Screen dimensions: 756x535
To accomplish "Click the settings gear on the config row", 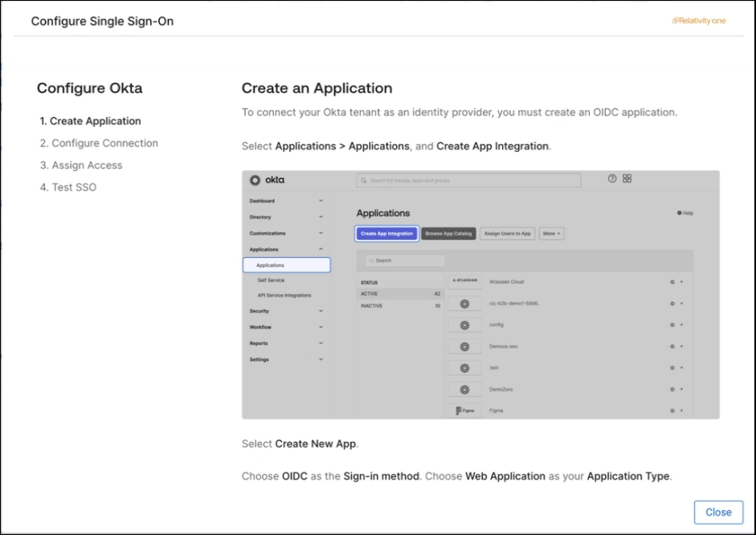I will tap(672, 325).
